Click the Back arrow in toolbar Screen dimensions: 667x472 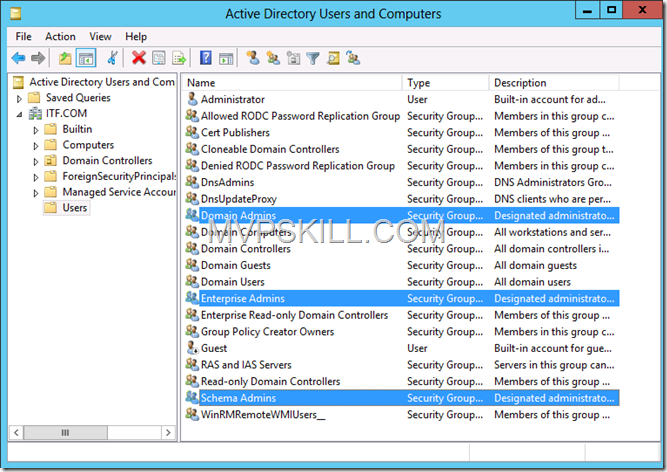coord(18,58)
